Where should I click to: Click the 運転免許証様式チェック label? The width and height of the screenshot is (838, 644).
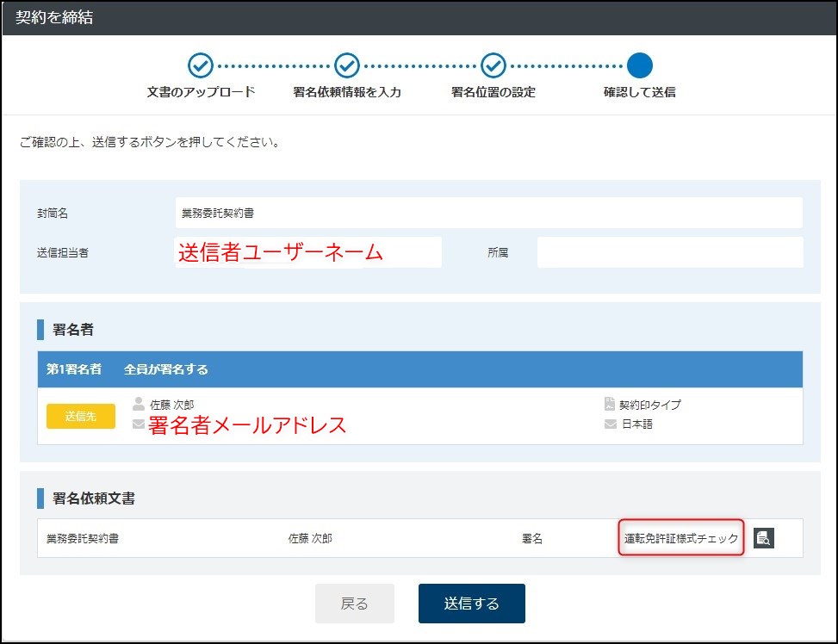point(680,538)
